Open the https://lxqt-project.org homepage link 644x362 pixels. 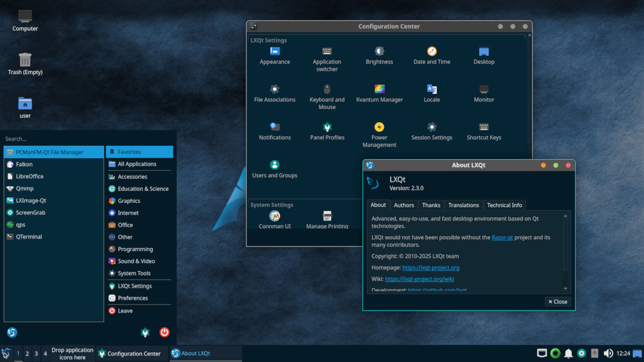pos(431,267)
